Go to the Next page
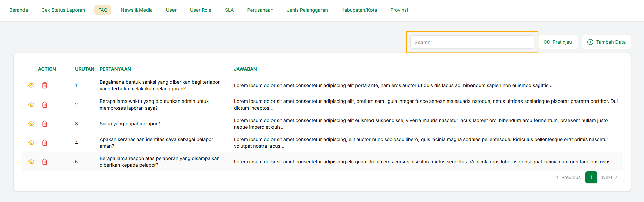The height and width of the screenshot is (202, 644). 609,177
